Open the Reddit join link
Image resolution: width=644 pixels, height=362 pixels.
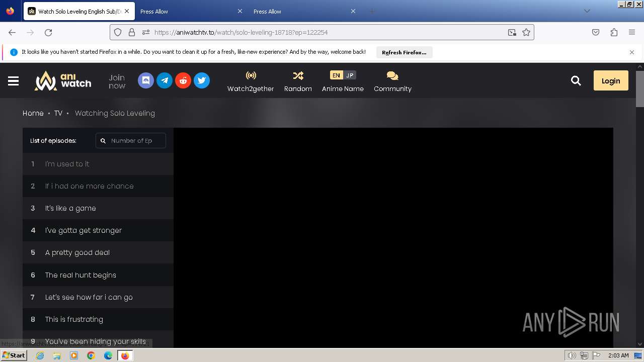[183, 80]
